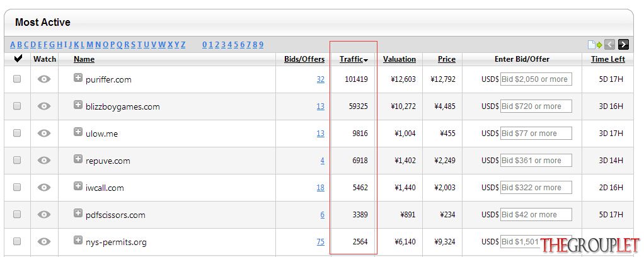Watch ulow.me via eye icon
The width and height of the screenshot is (644, 257).
(44, 134)
